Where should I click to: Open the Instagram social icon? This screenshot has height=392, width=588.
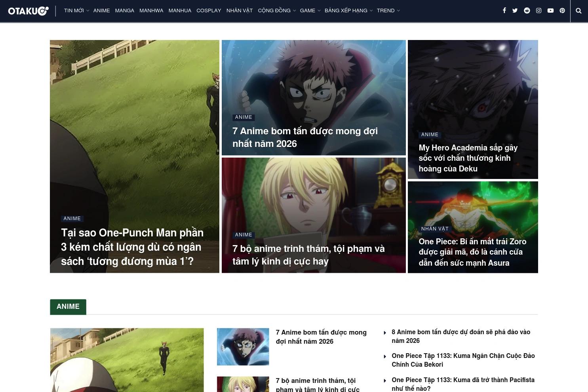[x=539, y=10]
